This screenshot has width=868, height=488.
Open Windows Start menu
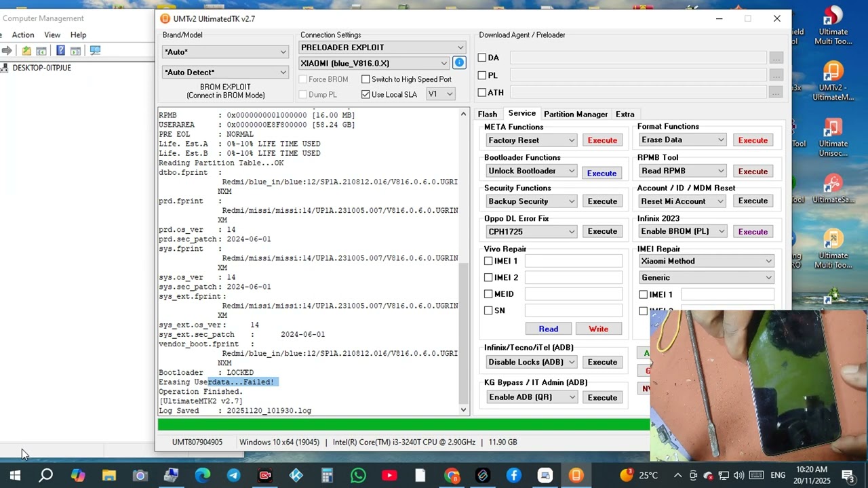click(x=15, y=476)
